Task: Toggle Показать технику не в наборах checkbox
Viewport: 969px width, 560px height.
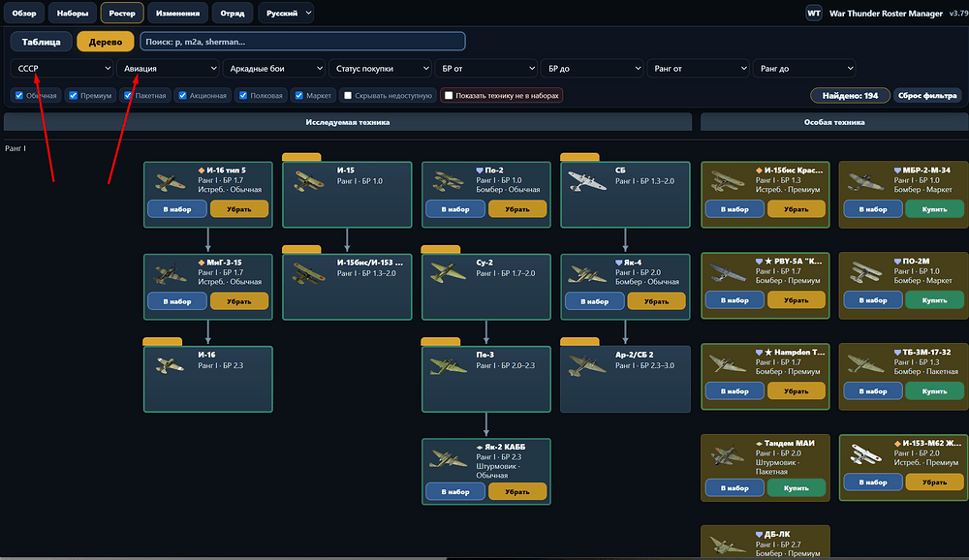Action: point(449,95)
